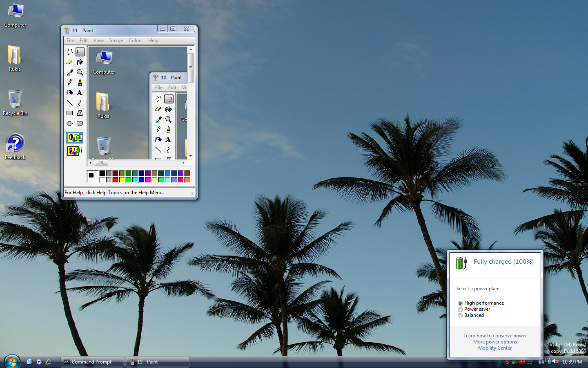Choose the Free-Form Select tool
588x368 pixels.
coord(70,52)
